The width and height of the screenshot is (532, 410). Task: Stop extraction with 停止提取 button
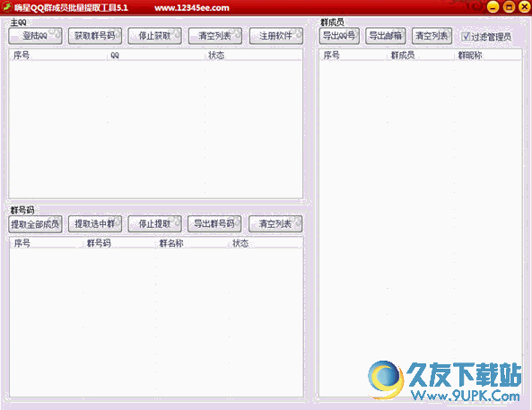click(154, 224)
